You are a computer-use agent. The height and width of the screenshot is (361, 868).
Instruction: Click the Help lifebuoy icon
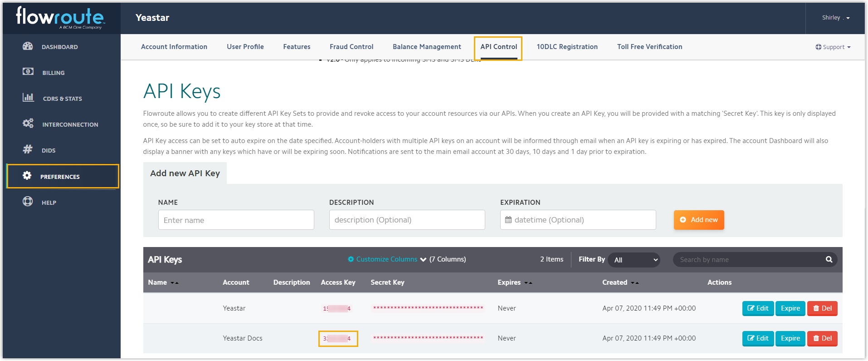pyautogui.click(x=28, y=202)
